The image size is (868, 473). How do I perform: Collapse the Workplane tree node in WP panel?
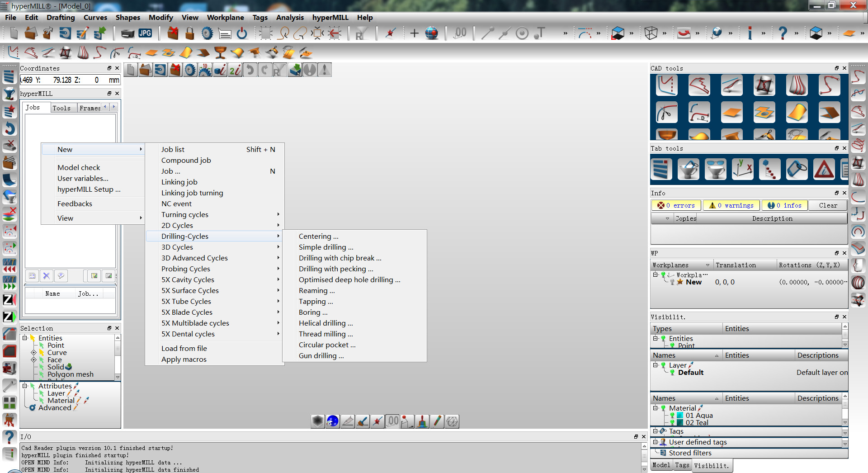655,274
